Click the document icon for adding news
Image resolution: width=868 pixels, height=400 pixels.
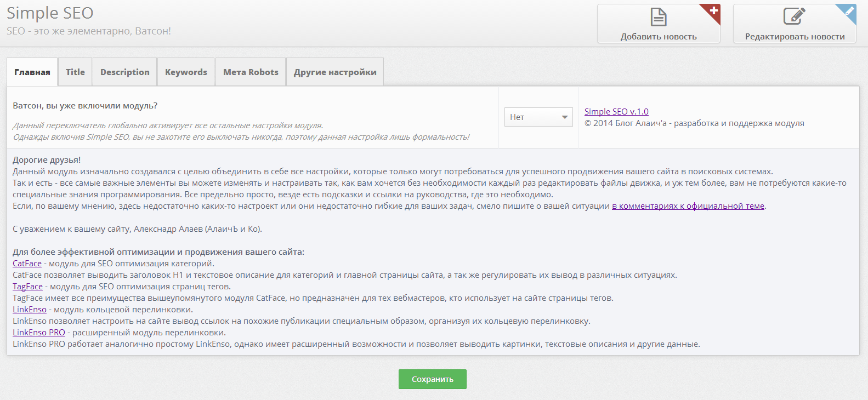[658, 17]
